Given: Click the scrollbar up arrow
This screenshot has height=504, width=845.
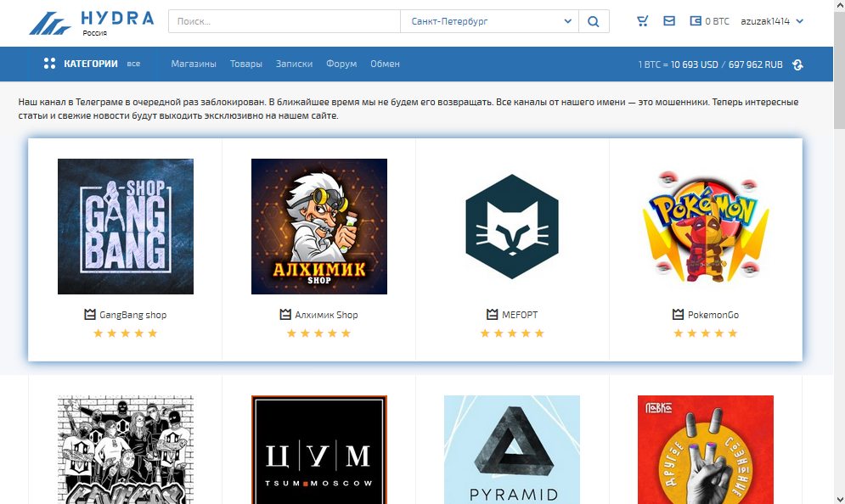Looking at the screenshot, I should pyautogui.click(x=839, y=5).
